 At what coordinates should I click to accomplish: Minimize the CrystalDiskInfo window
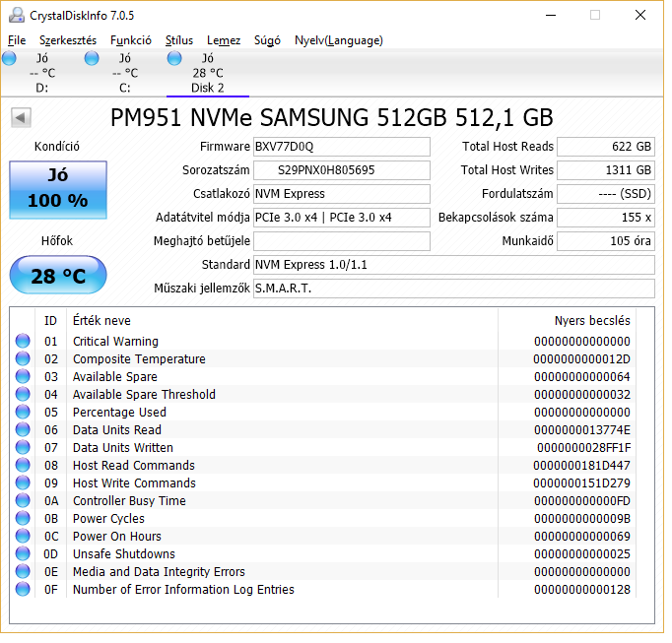(x=551, y=16)
